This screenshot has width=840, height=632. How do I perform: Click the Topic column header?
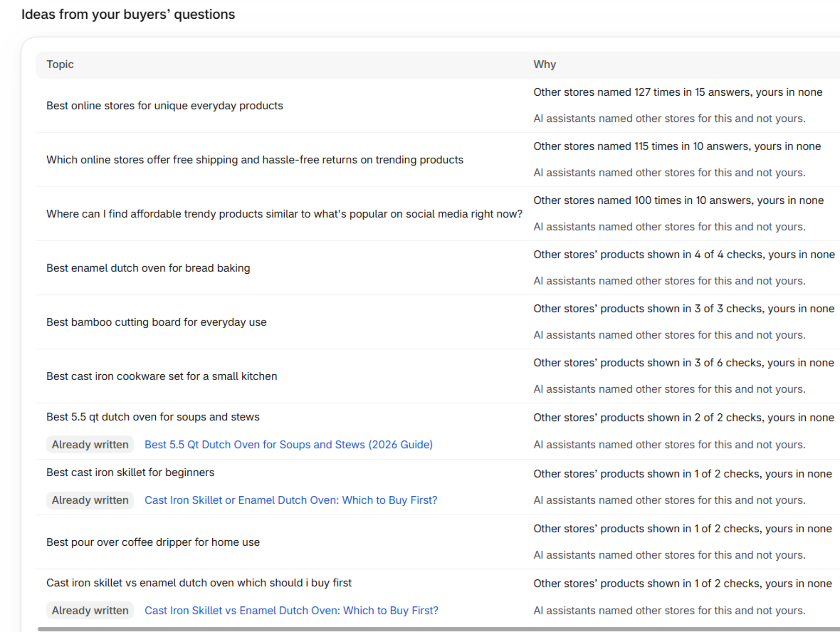[60, 65]
